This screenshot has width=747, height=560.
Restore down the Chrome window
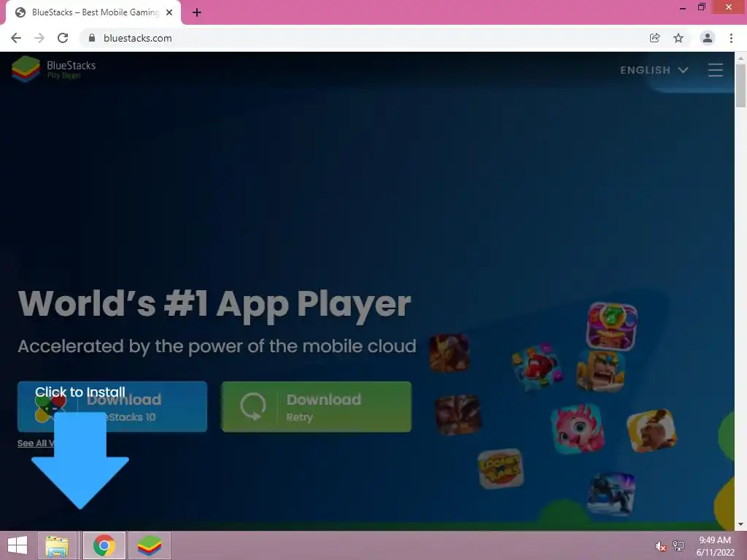point(701,7)
